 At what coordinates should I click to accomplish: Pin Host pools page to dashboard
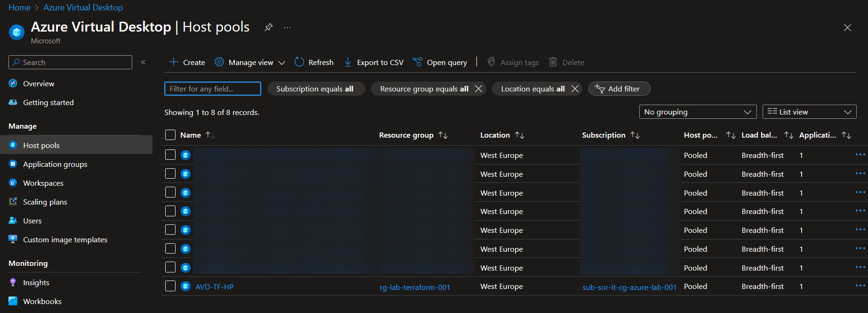pyautogui.click(x=268, y=27)
